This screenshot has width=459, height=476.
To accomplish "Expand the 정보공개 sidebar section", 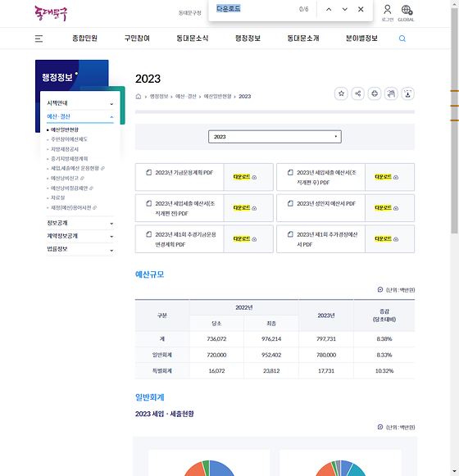I will 80,223.
